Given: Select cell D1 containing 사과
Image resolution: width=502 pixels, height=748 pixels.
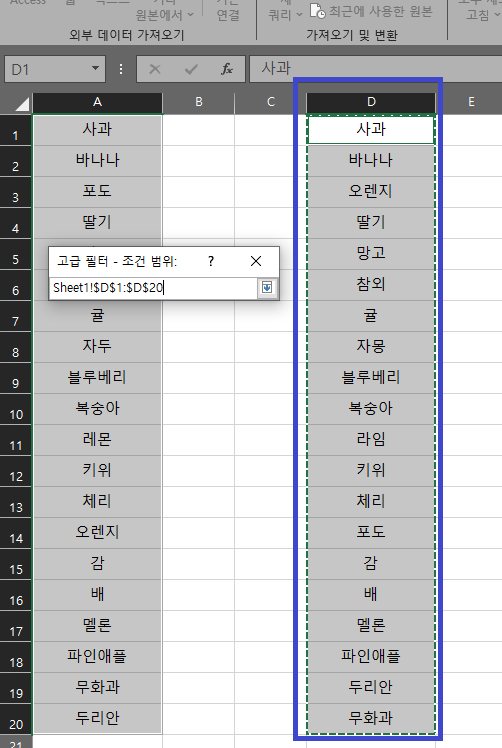Looking at the screenshot, I should pos(371,130).
